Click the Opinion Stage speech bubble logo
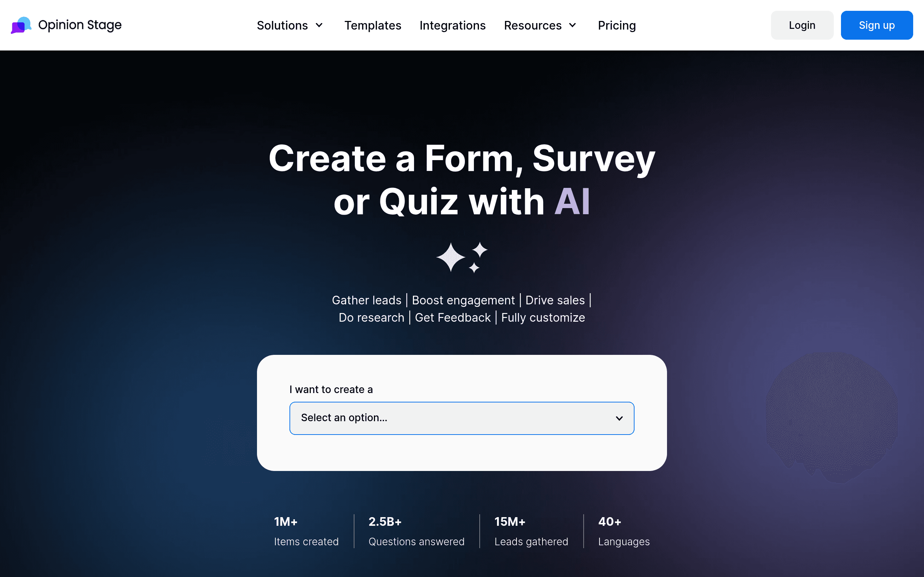This screenshot has width=924, height=577. click(21, 25)
